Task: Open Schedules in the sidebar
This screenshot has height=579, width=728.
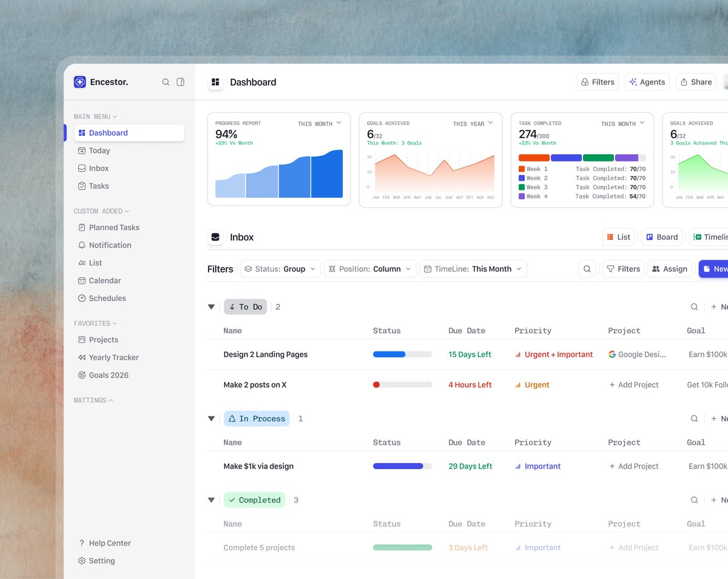Action: click(102, 298)
